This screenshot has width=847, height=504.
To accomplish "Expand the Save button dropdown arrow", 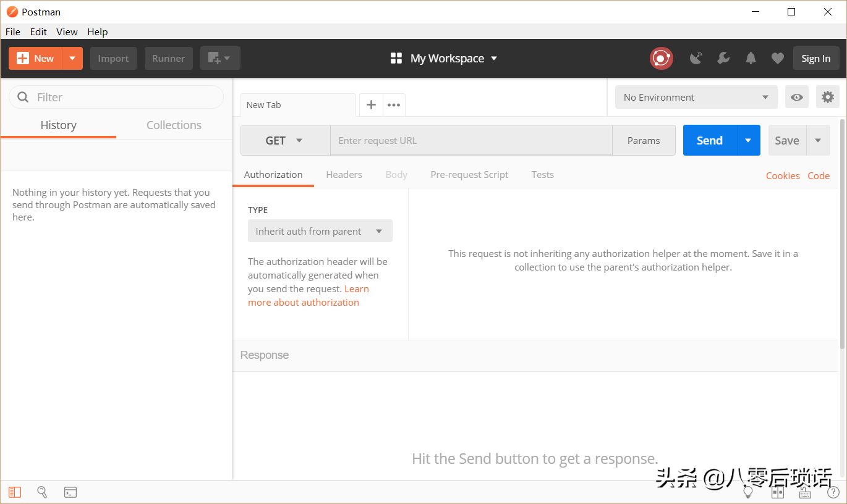I will click(x=818, y=140).
